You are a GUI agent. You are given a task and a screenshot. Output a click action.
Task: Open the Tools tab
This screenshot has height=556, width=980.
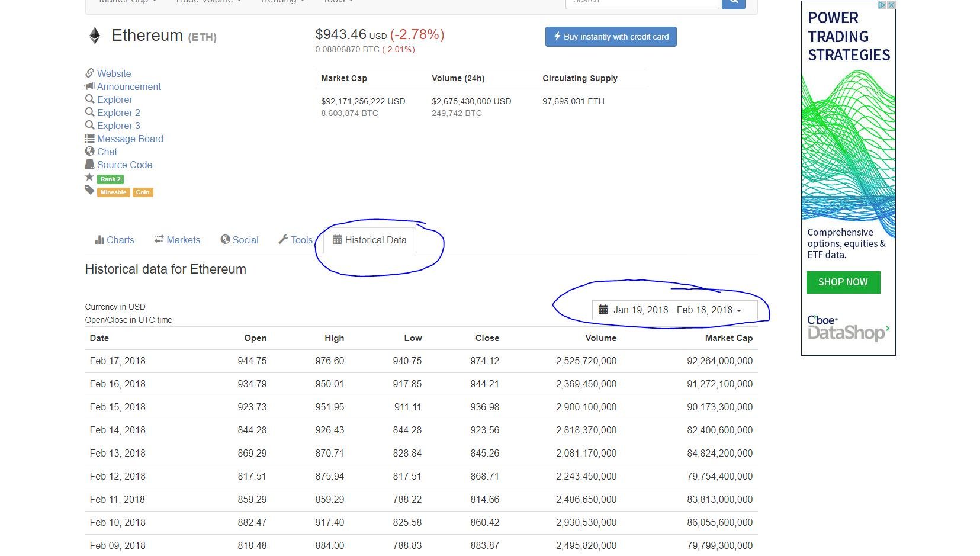click(295, 240)
